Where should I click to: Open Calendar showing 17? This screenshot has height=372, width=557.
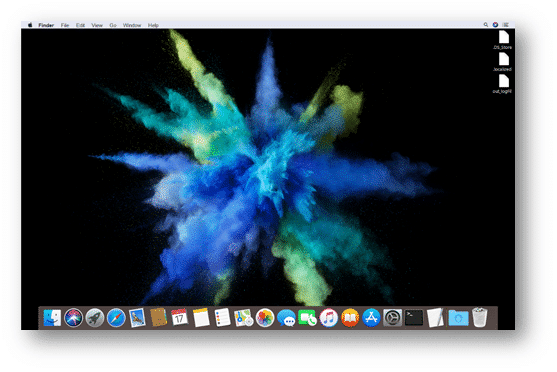(180, 317)
